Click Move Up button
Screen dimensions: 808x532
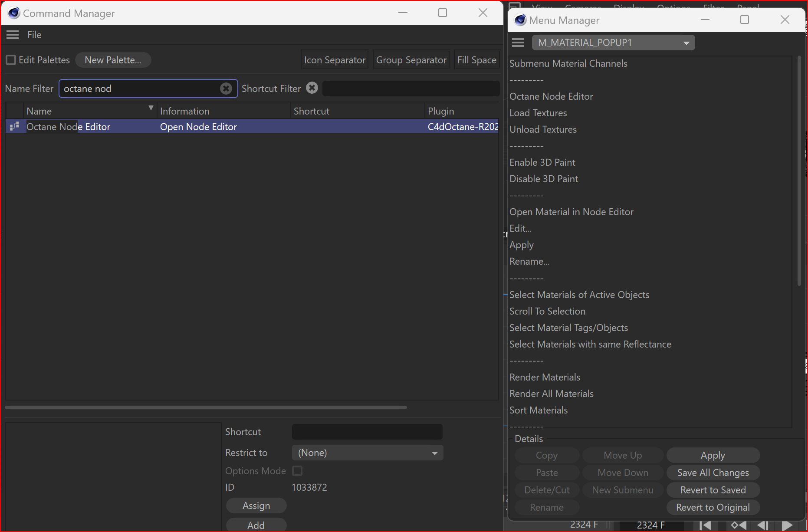[623, 455]
